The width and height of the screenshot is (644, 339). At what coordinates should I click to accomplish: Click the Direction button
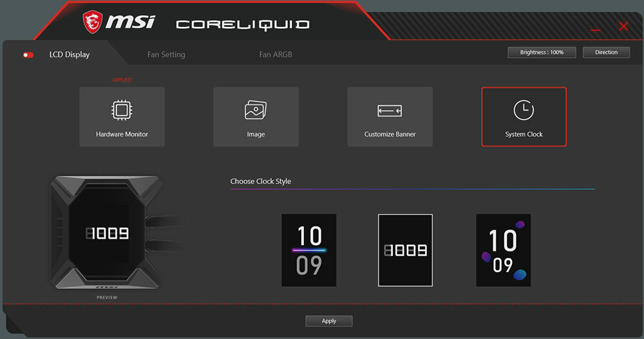pos(606,52)
